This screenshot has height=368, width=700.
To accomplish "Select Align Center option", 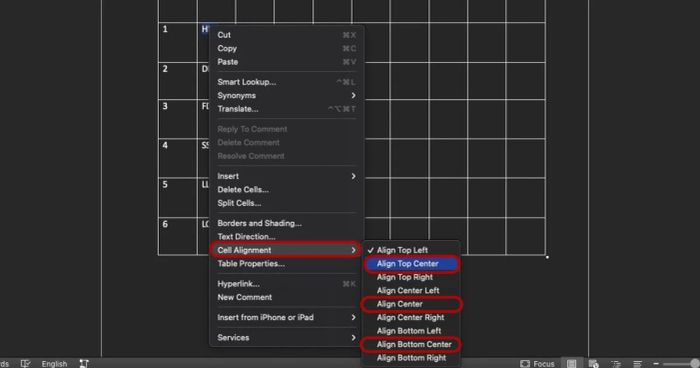I will tap(411, 304).
